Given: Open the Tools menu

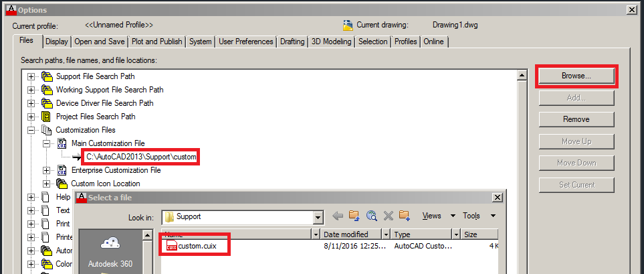Looking at the screenshot, I should point(479,216).
